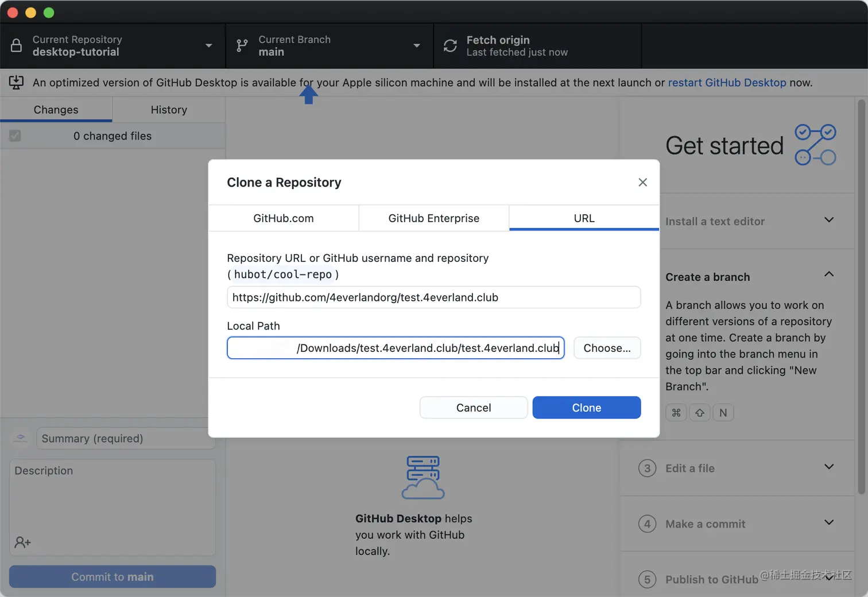868x597 pixels.
Task: Click the 'Get started' heading
Action: point(724,146)
